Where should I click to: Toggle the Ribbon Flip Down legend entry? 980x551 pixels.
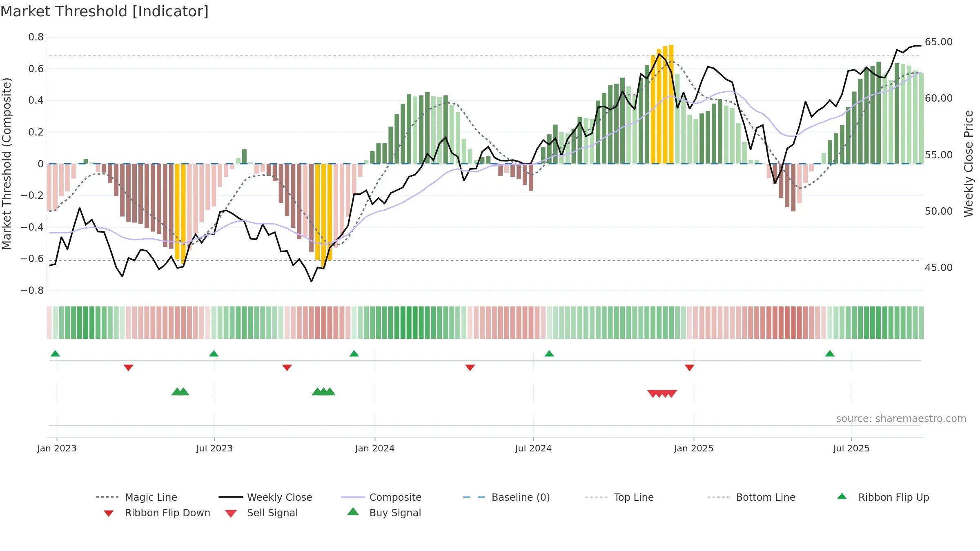(x=157, y=513)
